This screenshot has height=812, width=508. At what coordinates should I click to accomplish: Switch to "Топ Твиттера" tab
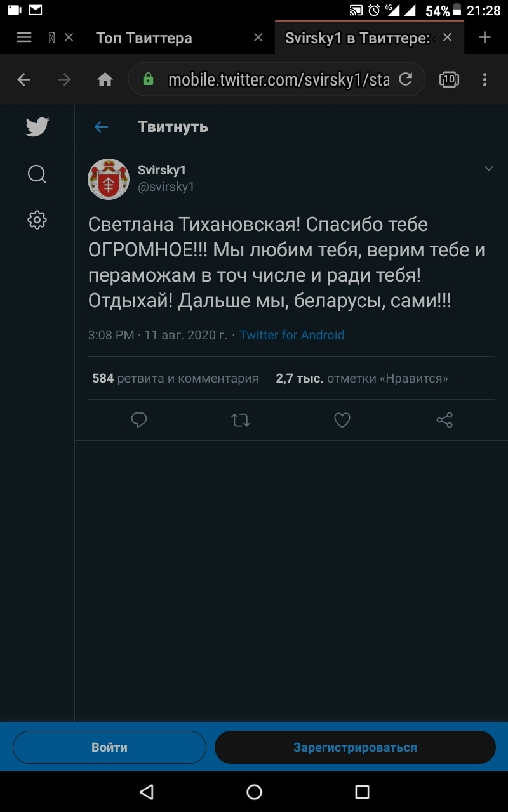point(144,38)
